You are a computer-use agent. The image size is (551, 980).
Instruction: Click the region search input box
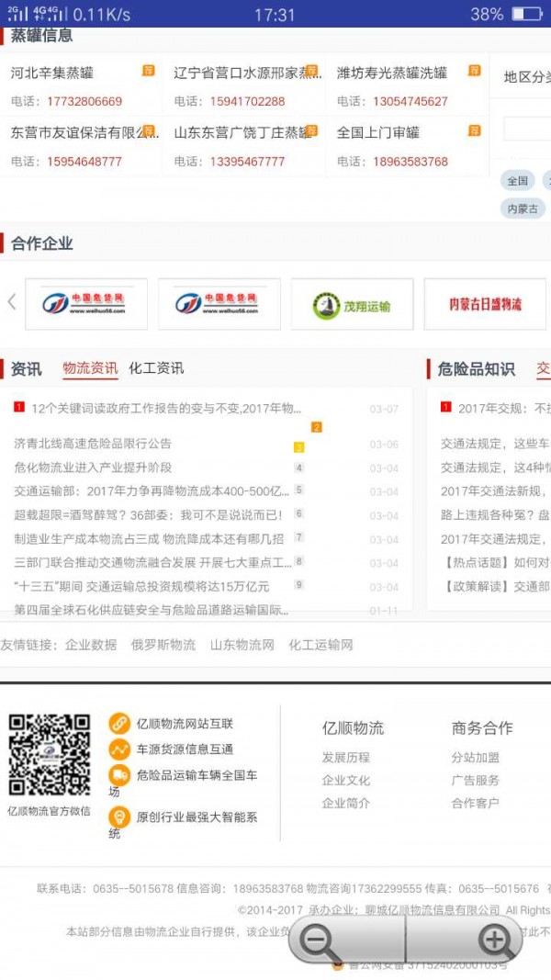point(527,130)
